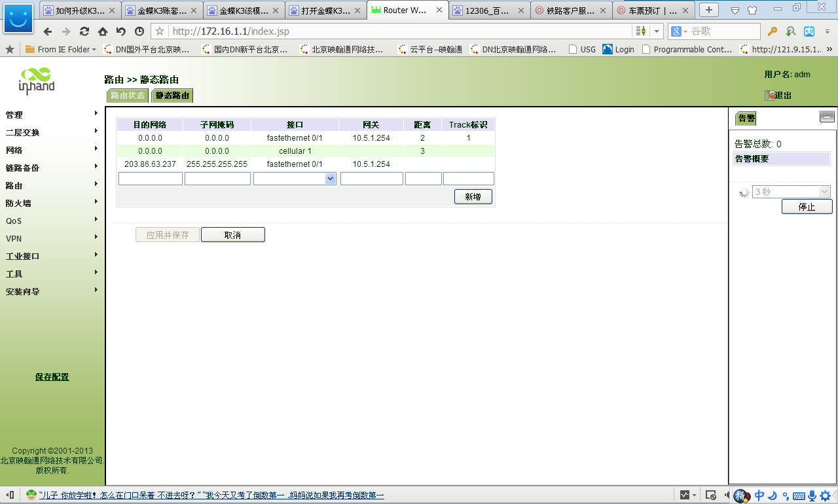This screenshot has height=504, width=838.
Task: Reload the router page
Action: click(x=84, y=31)
